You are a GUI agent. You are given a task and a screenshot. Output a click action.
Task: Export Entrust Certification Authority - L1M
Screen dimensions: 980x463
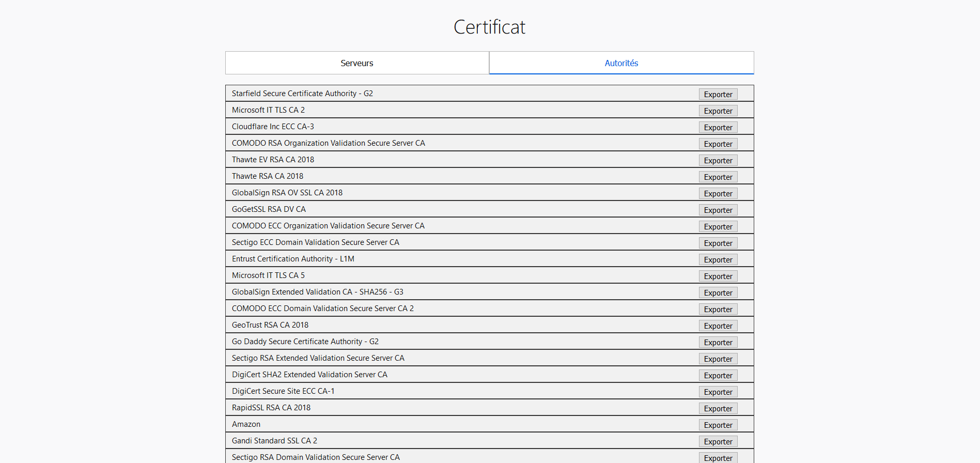click(718, 259)
